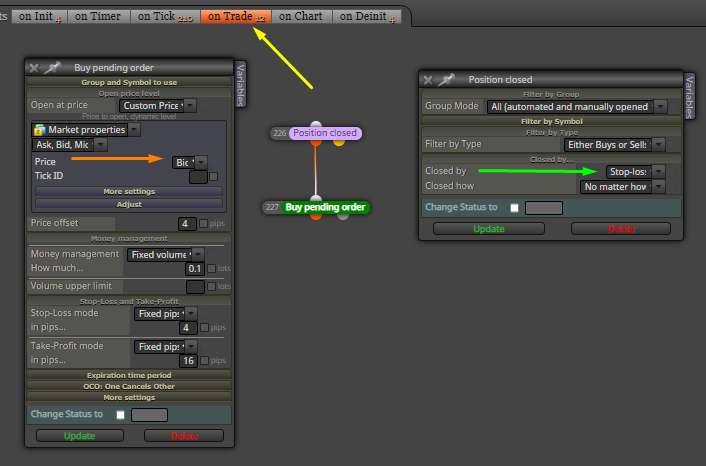Expand the Filter by Group section

(x=552, y=95)
